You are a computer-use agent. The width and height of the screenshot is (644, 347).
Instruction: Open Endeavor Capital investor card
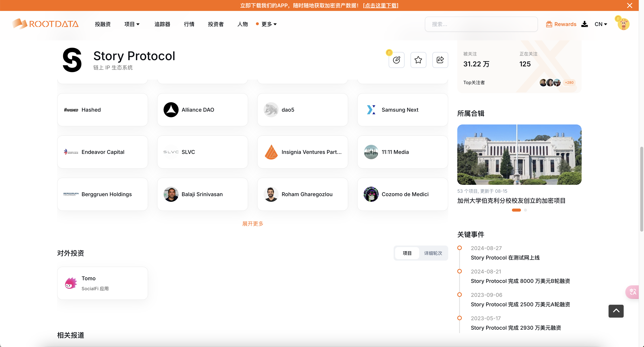(x=102, y=152)
